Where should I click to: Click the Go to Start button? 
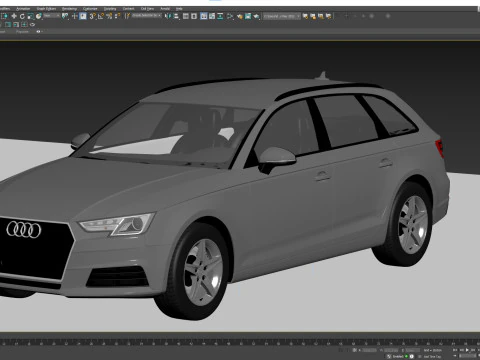point(455,350)
